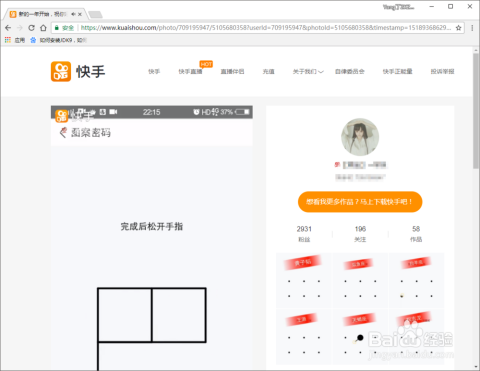This screenshot has width=480, height=371.
Task: Click the page vertical scrollbar thumb
Action: pos(476,111)
